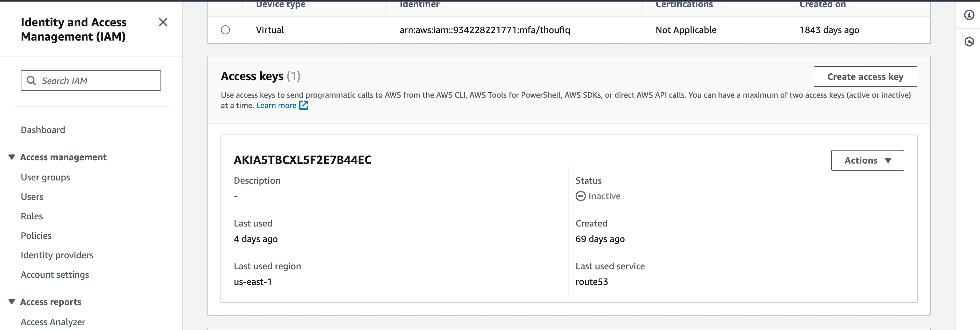Go to Policies

[x=36, y=236]
